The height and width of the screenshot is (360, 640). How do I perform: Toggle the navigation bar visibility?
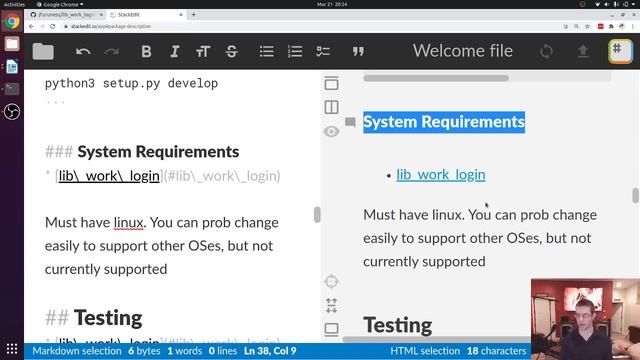coord(331,83)
